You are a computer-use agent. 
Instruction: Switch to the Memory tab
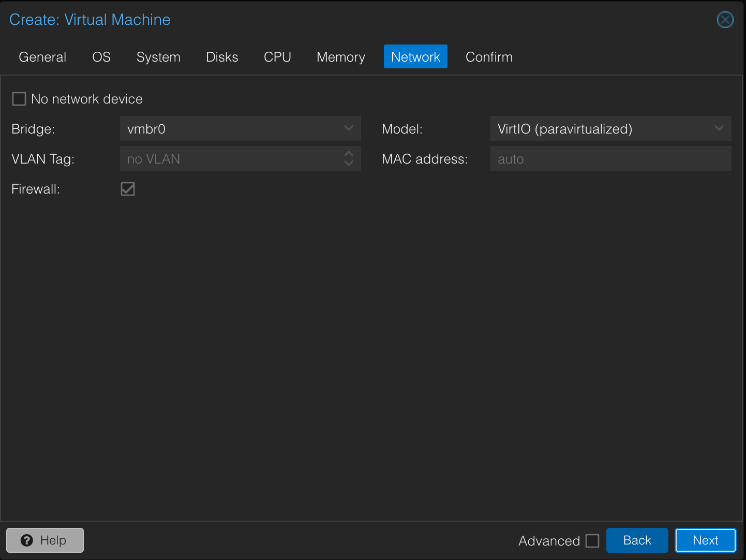pyautogui.click(x=340, y=57)
